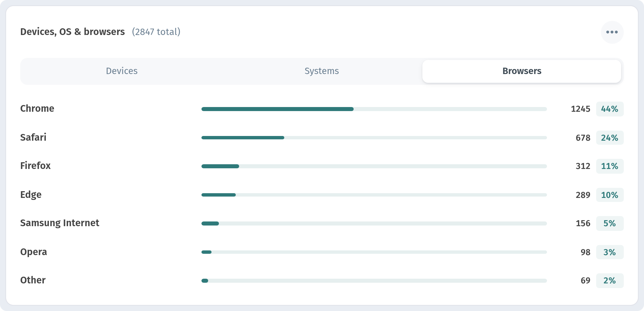Click the Opera browser label
Image resolution: width=644 pixels, height=311 pixels.
(x=33, y=252)
